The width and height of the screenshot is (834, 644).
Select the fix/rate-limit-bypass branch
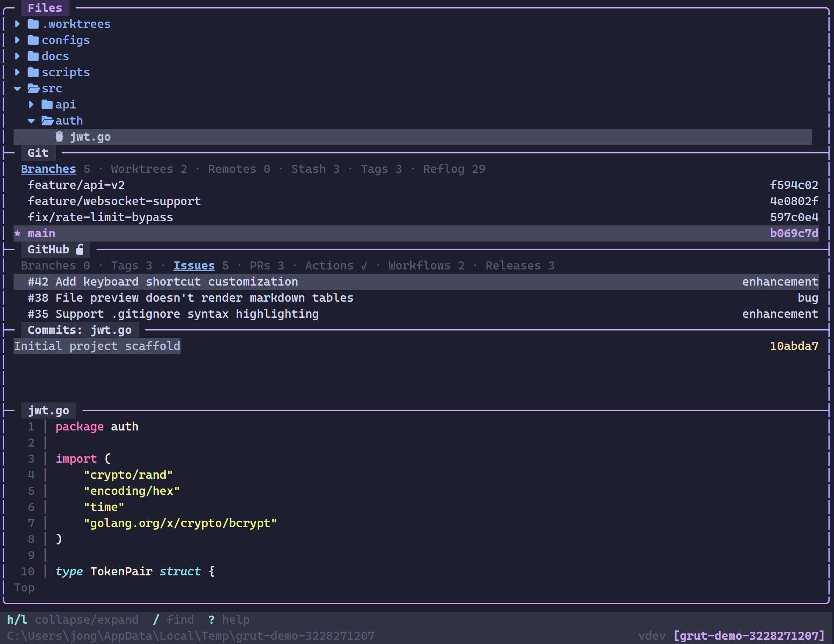(100, 217)
